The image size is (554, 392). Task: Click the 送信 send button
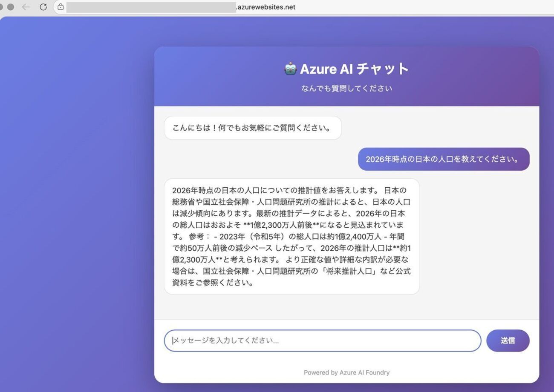coord(508,340)
